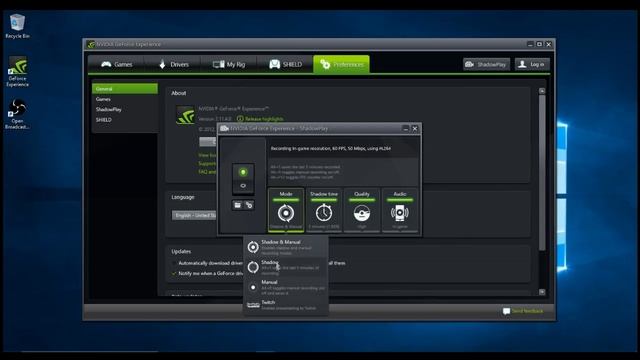This screenshot has height=360, width=640.
Task: Open the Audio option tile
Action: (x=400, y=210)
